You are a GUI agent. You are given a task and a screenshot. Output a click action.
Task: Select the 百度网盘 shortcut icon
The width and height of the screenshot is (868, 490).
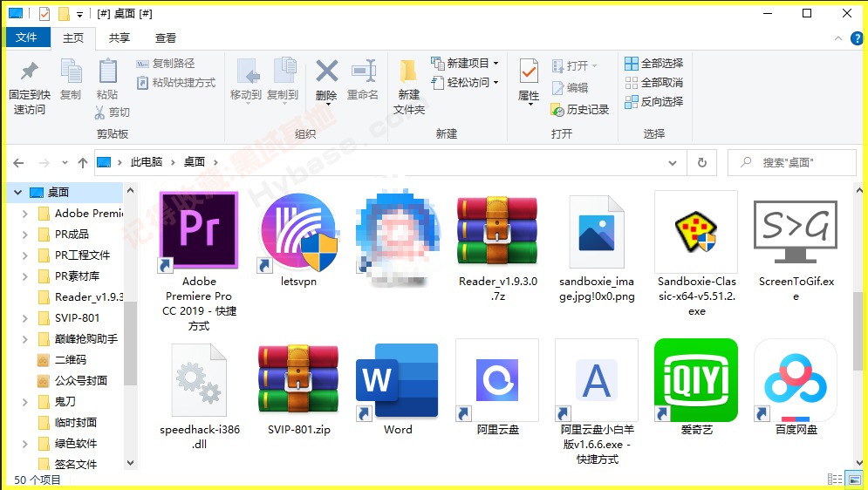tap(796, 380)
